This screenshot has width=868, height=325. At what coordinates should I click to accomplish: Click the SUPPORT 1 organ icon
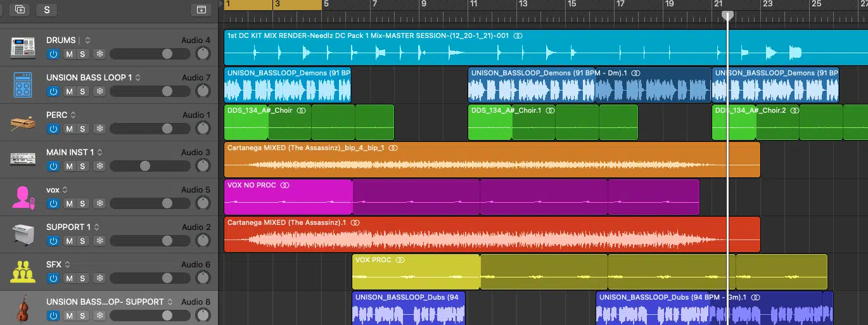click(x=22, y=234)
